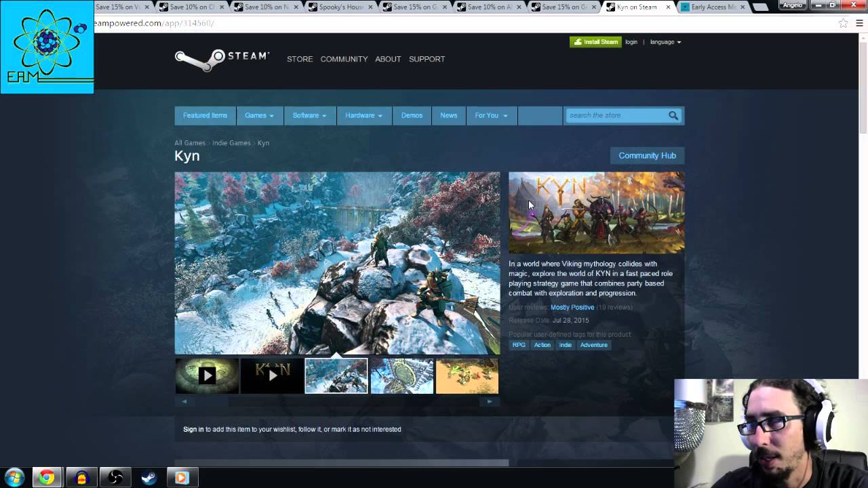Open the Community Hub button
868x488 pixels.
point(647,155)
